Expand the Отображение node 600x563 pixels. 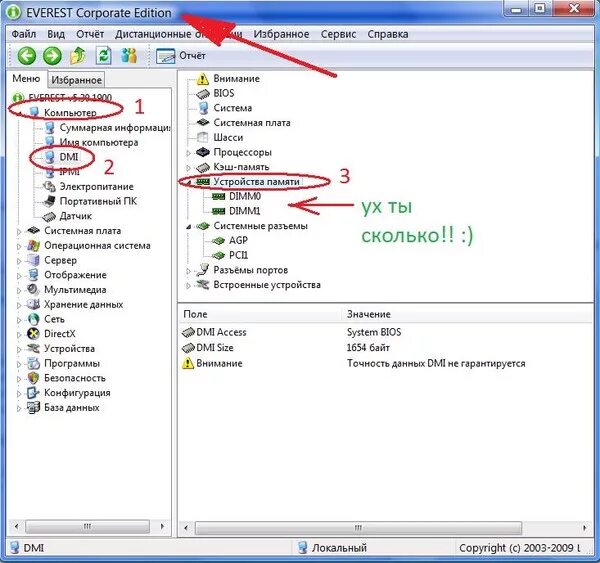[18, 276]
